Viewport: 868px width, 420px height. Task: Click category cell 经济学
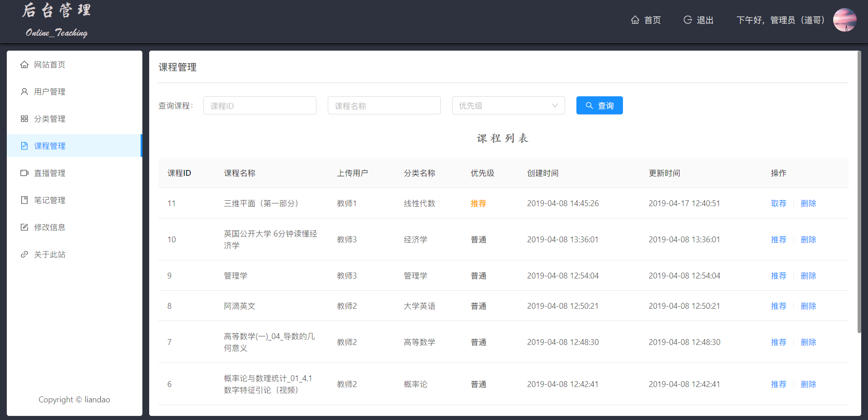[x=415, y=240]
